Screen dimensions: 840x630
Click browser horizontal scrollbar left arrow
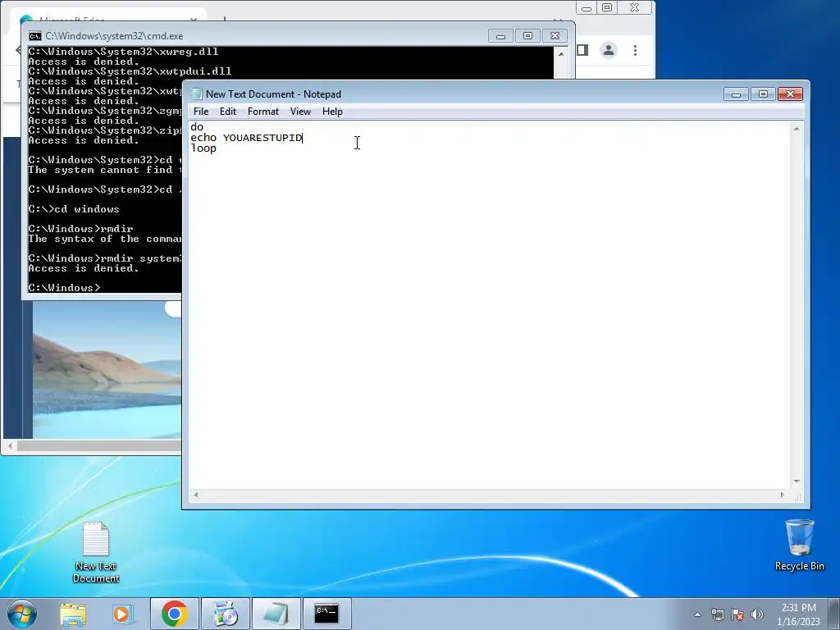[10, 445]
